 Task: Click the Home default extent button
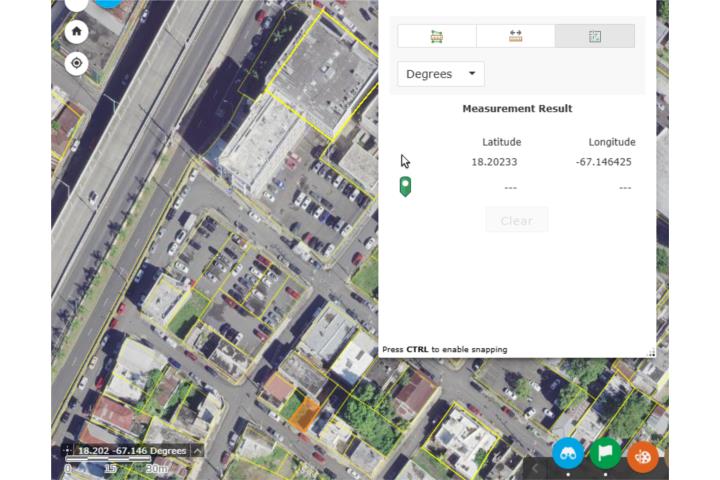coord(76,31)
